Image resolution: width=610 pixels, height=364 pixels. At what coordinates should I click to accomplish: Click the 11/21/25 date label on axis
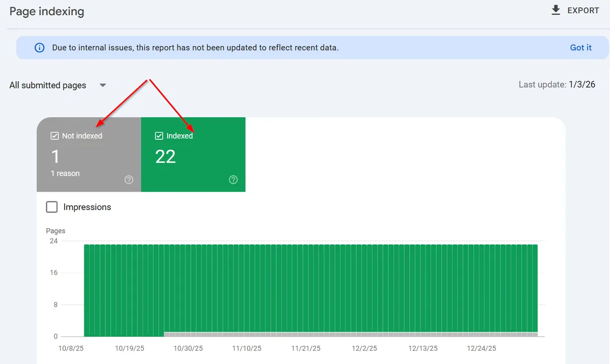point(306,349)
